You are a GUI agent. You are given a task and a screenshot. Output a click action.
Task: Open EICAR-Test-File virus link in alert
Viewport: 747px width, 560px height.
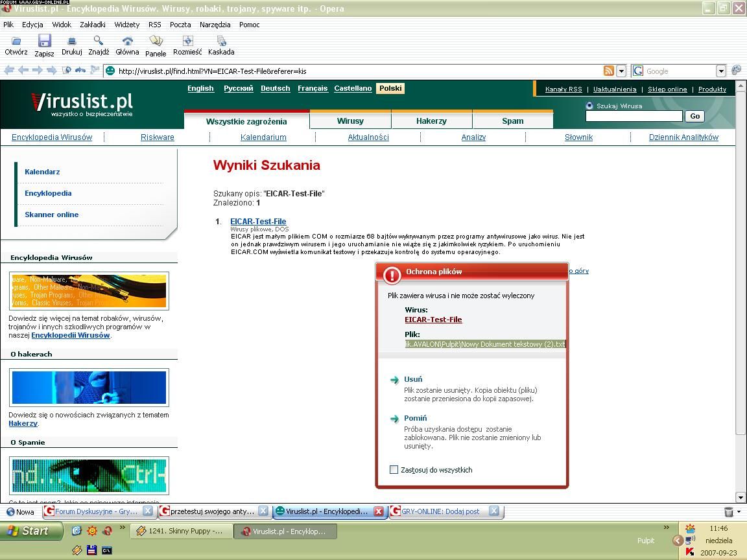click(x=434, y=320)
